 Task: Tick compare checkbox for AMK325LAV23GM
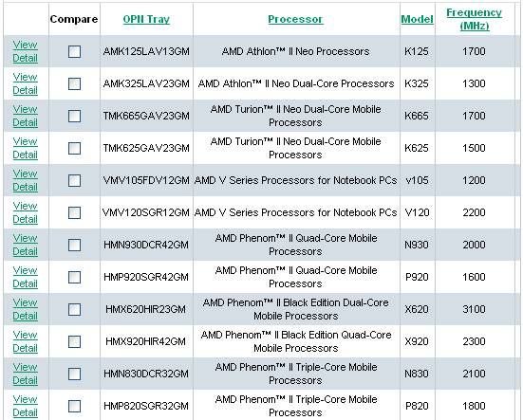pyautogui.click(x=74, y=83)
